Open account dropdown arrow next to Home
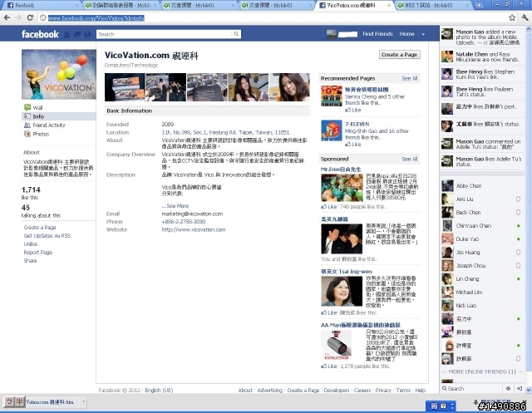The image size is (532, 413). click(x=423, y=34)
